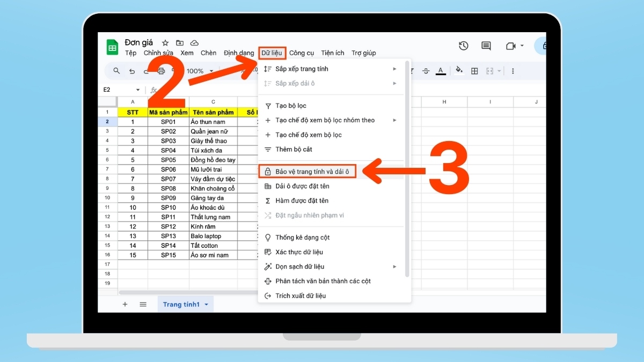Click the sheet horizontal scrollbar
The height and width of the screenshot is (362, 644).
coord(188,292)
